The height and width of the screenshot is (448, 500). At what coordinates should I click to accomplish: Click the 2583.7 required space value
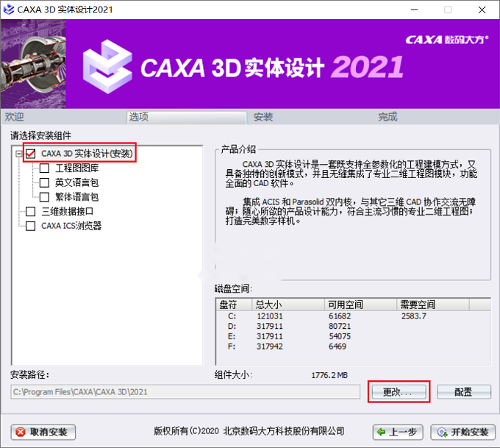click(x=413, y=316)
